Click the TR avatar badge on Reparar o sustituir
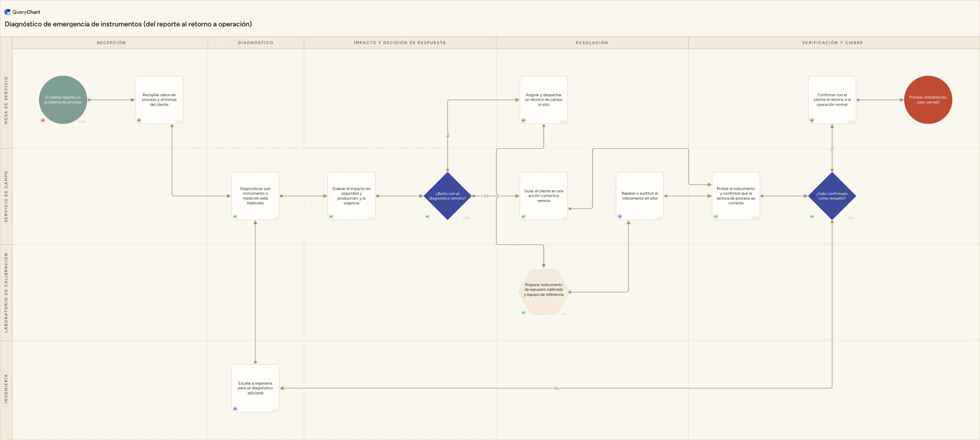This screenshot has height=440, width=980. pyautogui.click(x=620, y=216)
